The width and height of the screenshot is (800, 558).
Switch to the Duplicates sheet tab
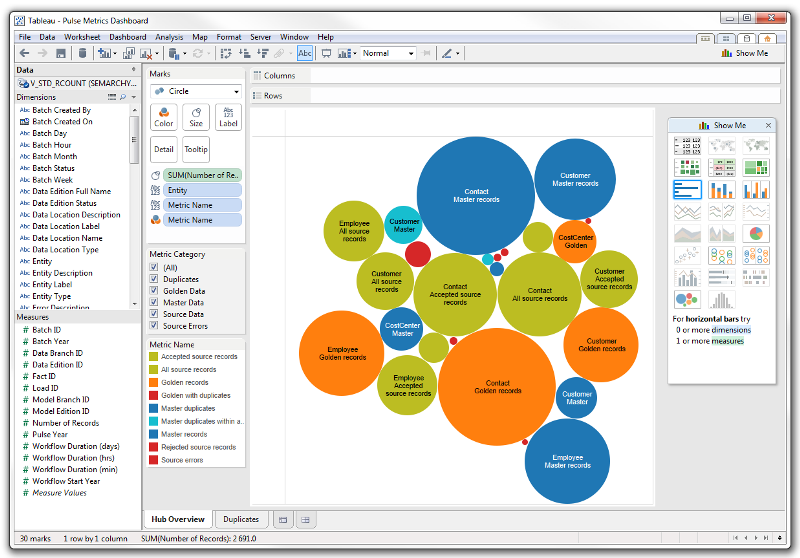point(241,519)
